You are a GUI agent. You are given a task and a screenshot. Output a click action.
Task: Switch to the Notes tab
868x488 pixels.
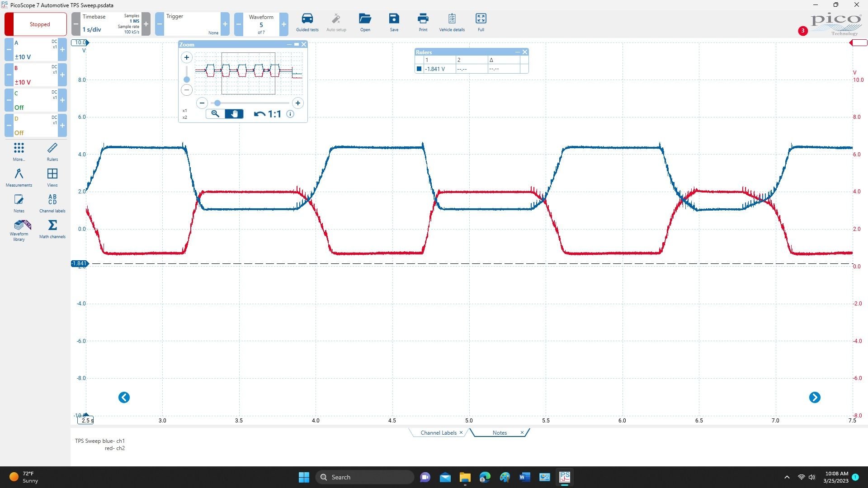coord(499,433)
